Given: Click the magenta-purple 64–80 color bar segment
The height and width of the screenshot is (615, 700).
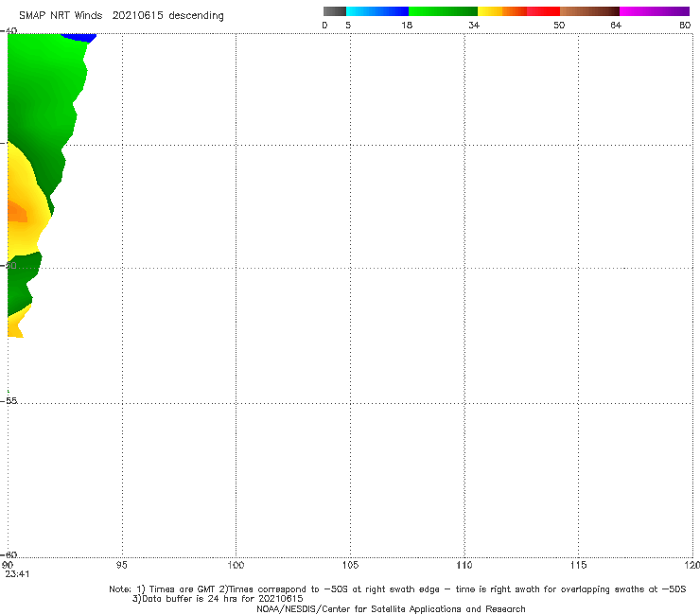Looking at the screenshot, I should click(655, 11).
